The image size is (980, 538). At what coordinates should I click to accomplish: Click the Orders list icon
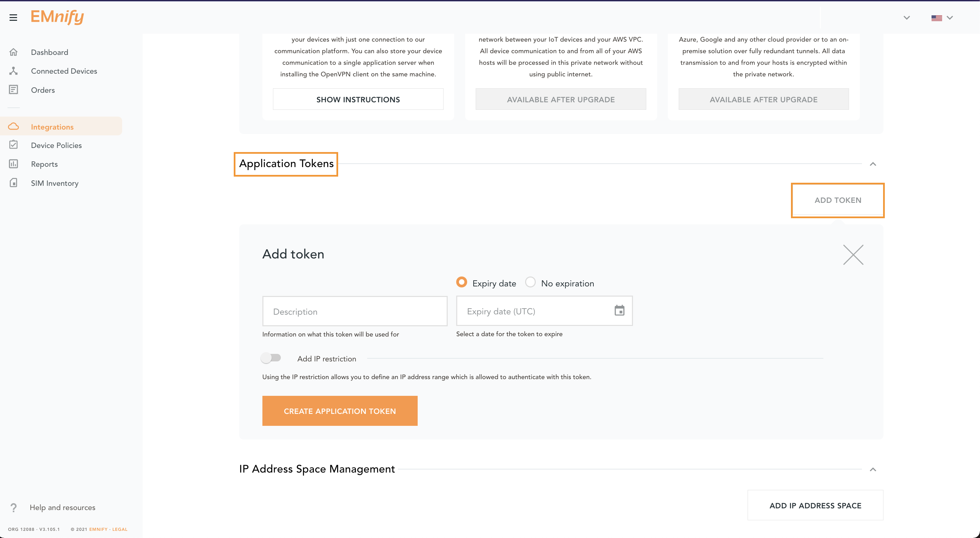(x=13, y=90)
